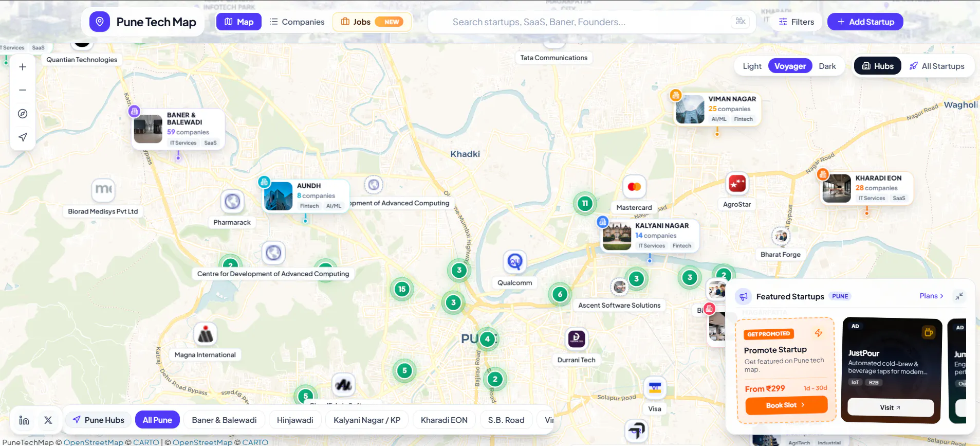The image size is (980, 446).
Task: Open the X social icon link
Action: [x=48, y=420]
